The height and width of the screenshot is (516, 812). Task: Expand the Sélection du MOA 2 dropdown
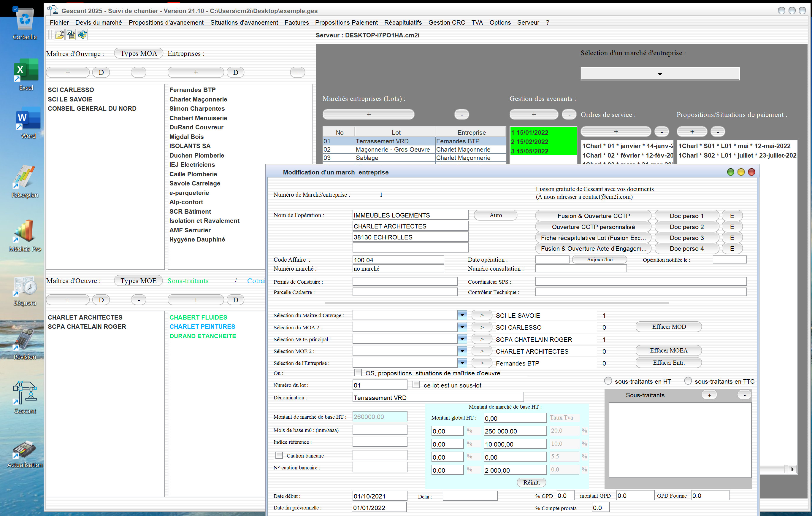(x=462, y=327)
